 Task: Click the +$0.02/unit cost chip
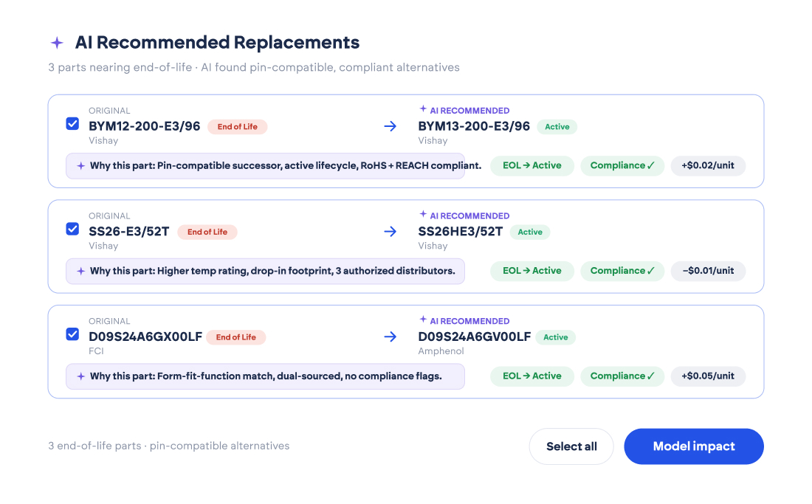(x=708, y=165)
